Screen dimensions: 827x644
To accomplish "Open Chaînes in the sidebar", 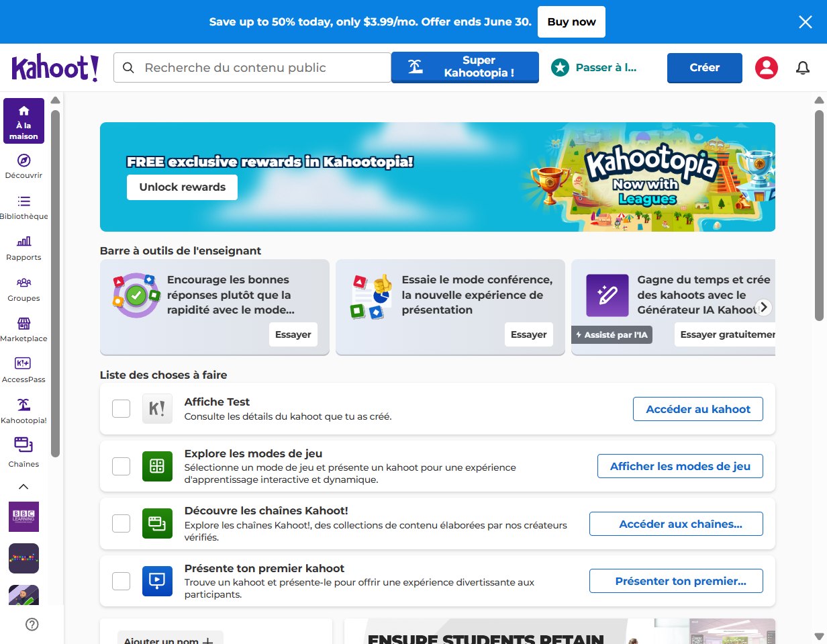I will point(23,453).
